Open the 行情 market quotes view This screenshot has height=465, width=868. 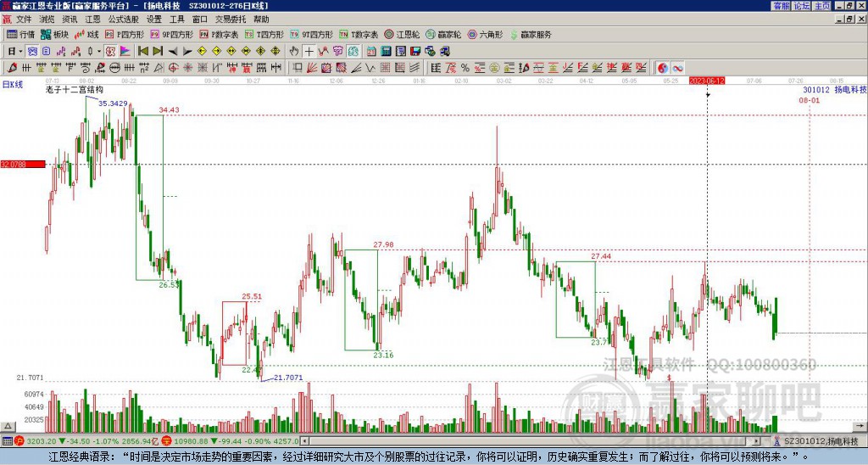tap(21, 34)
